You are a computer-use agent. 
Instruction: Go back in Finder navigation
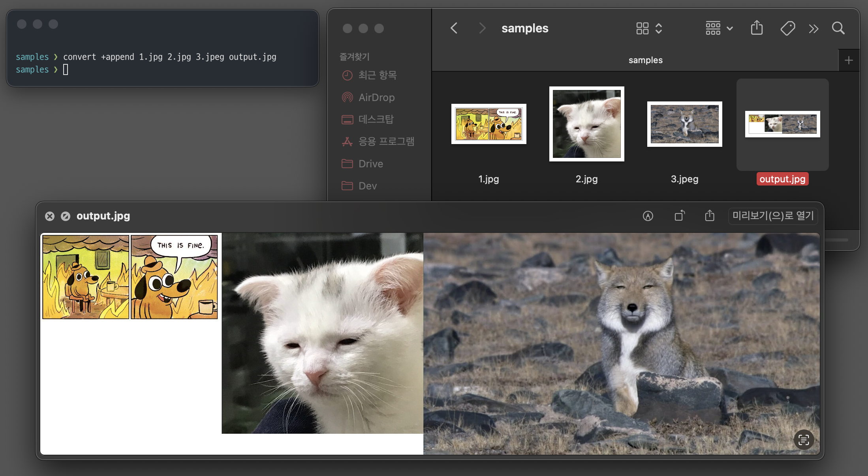[x=454, y=28]
